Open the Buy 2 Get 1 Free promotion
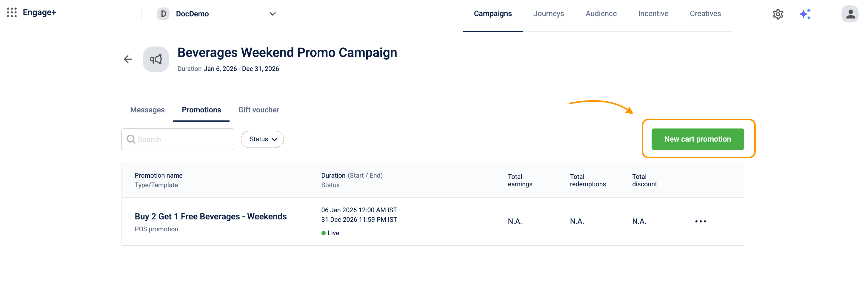 tap(211, 217)
